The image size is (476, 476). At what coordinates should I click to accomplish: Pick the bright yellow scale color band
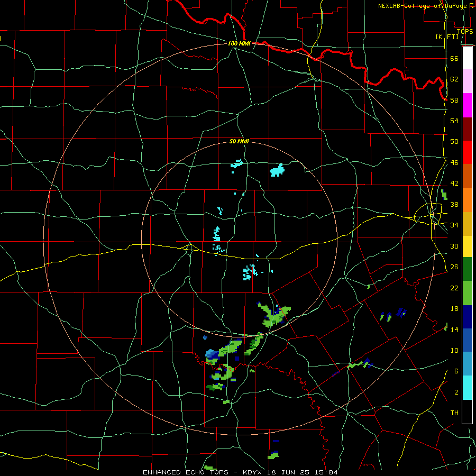click(467, 246)
